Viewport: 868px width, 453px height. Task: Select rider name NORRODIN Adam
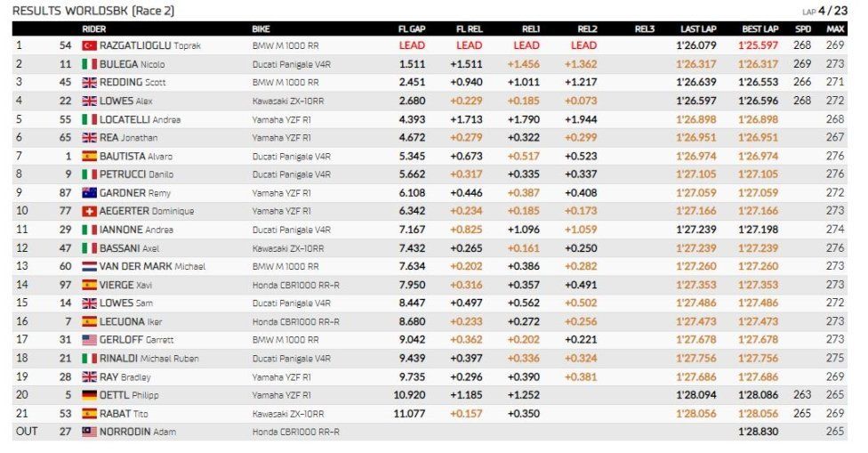click(x=138, y=432)
